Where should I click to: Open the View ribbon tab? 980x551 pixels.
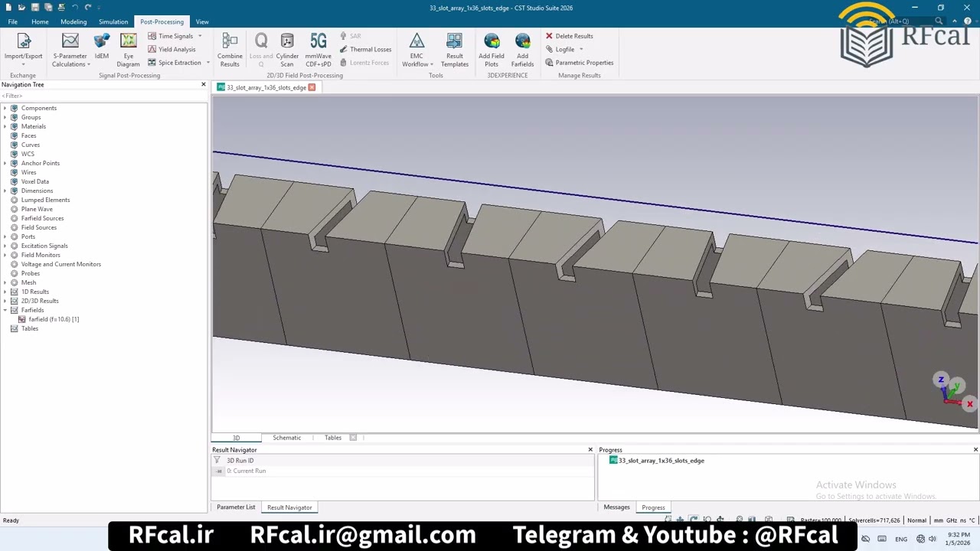(202, 21)
